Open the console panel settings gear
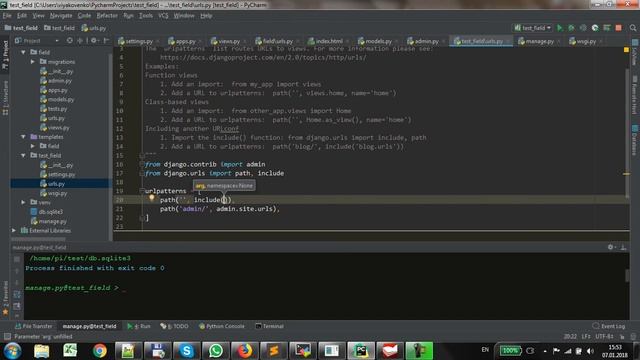Image resolution: width=640 pixels, height=360 pixels. click(x=610, y=247)
